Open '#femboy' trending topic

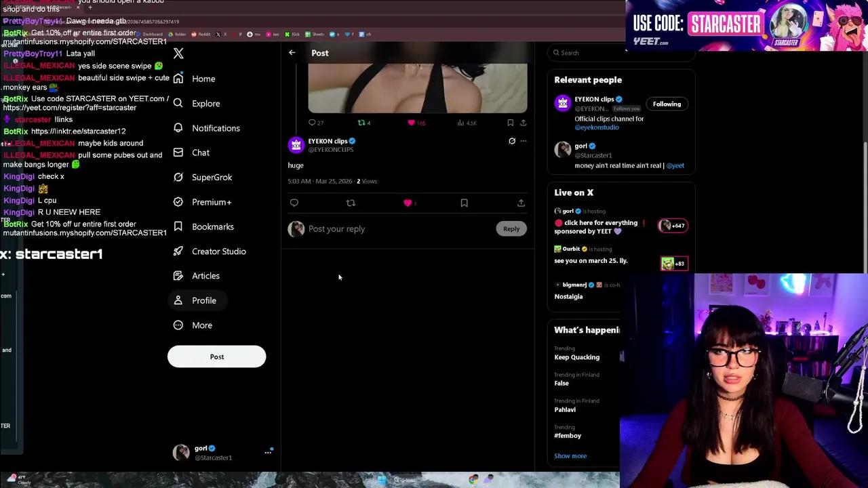tap(568, 436)
